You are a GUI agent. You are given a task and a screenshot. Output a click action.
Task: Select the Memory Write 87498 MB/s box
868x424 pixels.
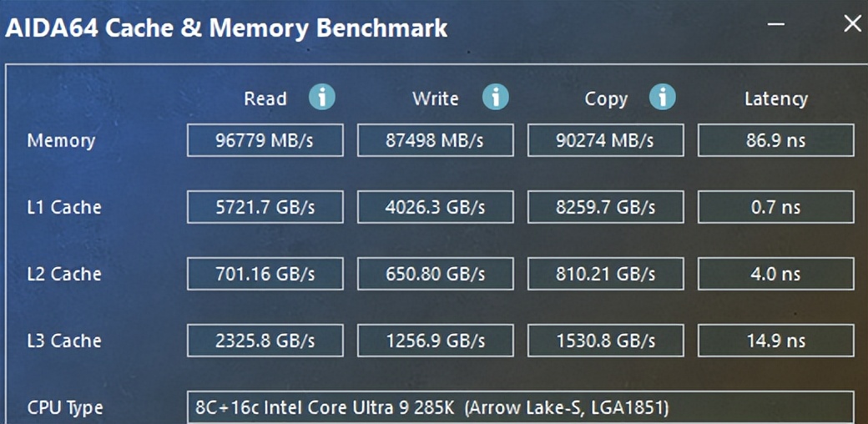coord(435,140)
